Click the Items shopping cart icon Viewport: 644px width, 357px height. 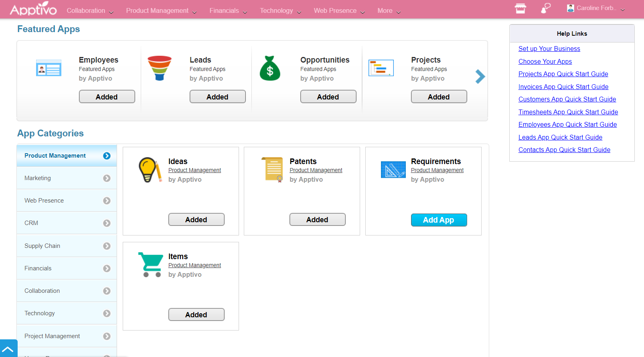[150, 265]
